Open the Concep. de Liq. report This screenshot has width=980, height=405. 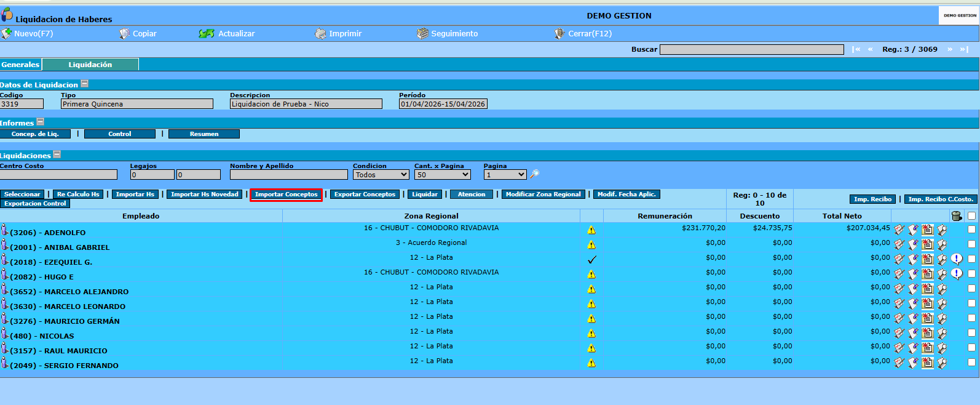(35, 134)
